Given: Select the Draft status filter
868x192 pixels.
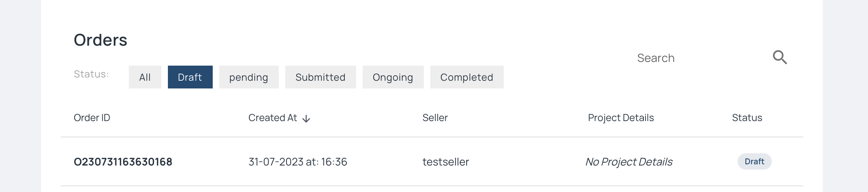Looking at the screenshot, I should 190,77.
